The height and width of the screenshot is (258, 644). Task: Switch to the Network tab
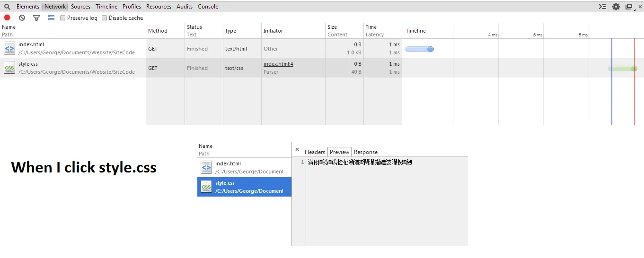55,7
